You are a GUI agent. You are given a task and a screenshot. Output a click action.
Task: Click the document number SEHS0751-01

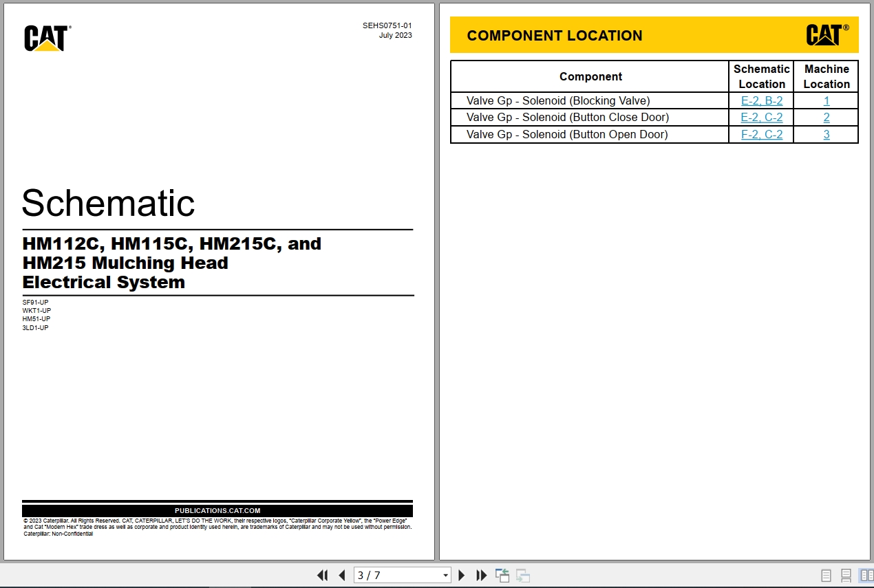[387, 25]
